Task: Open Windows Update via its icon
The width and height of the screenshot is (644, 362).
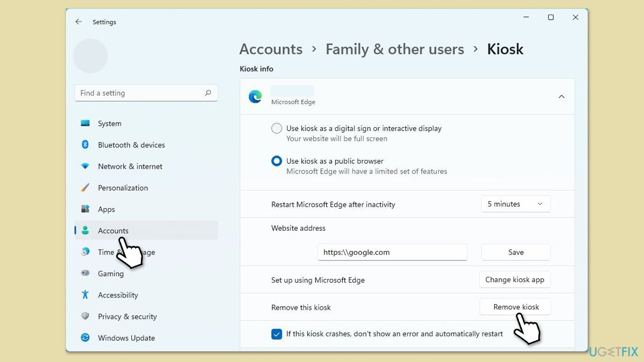Action: [x=85, y=338]
